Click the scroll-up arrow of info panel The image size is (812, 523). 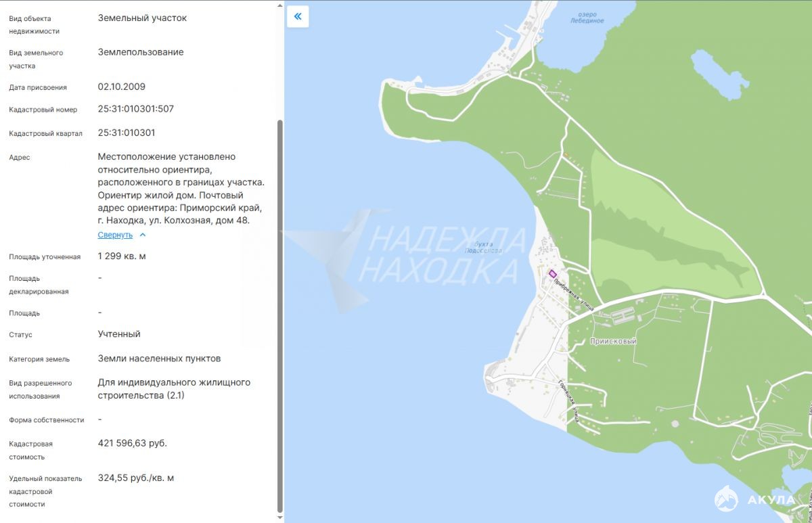(x=281, y=5)
